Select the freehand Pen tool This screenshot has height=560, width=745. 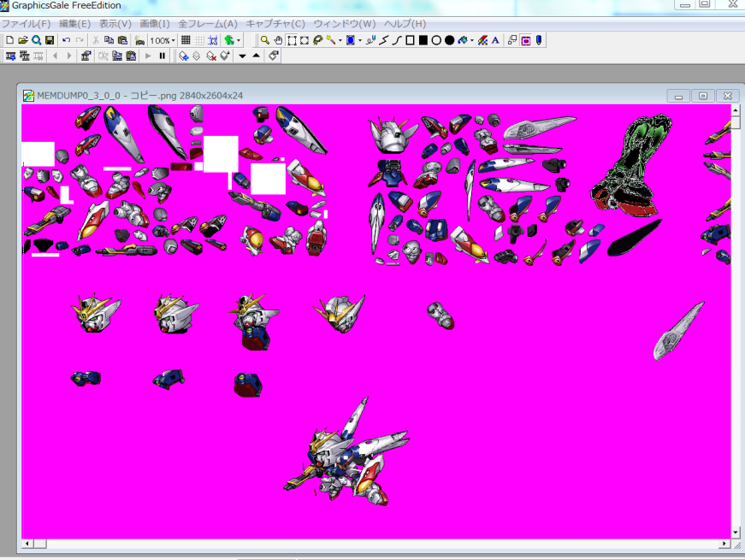(x=370, y=40)
